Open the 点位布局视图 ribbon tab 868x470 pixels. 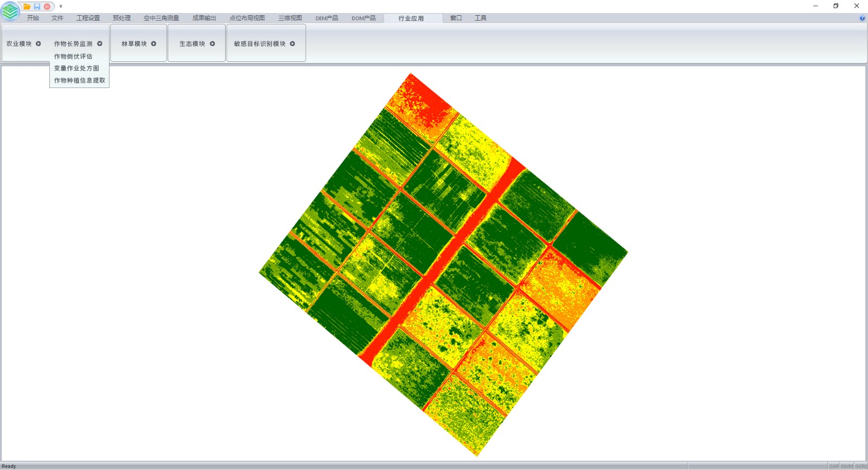[247, 18]
